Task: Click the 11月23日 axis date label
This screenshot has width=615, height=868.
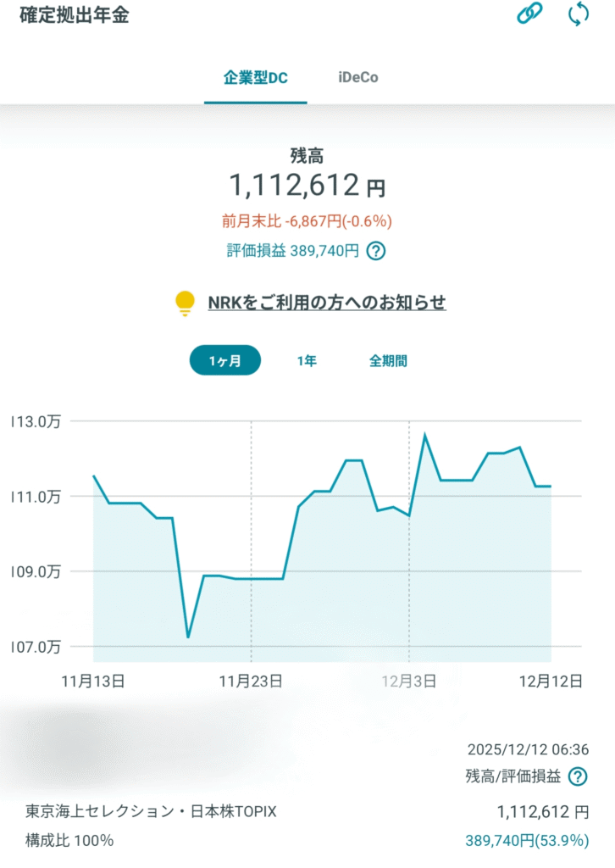Action: tap(251, 681)
